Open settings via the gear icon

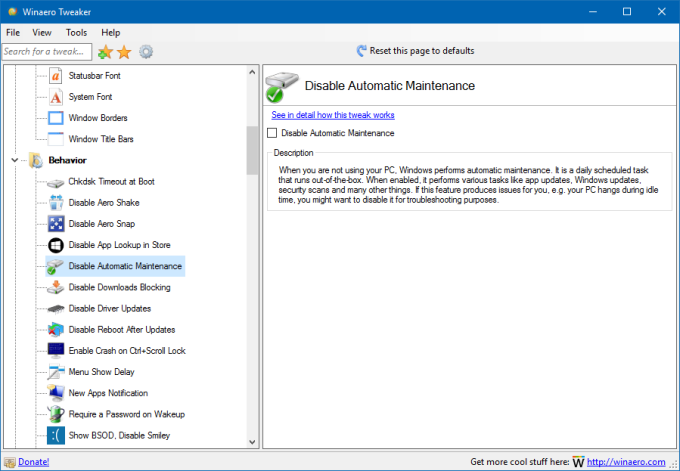tap(146, 51)
